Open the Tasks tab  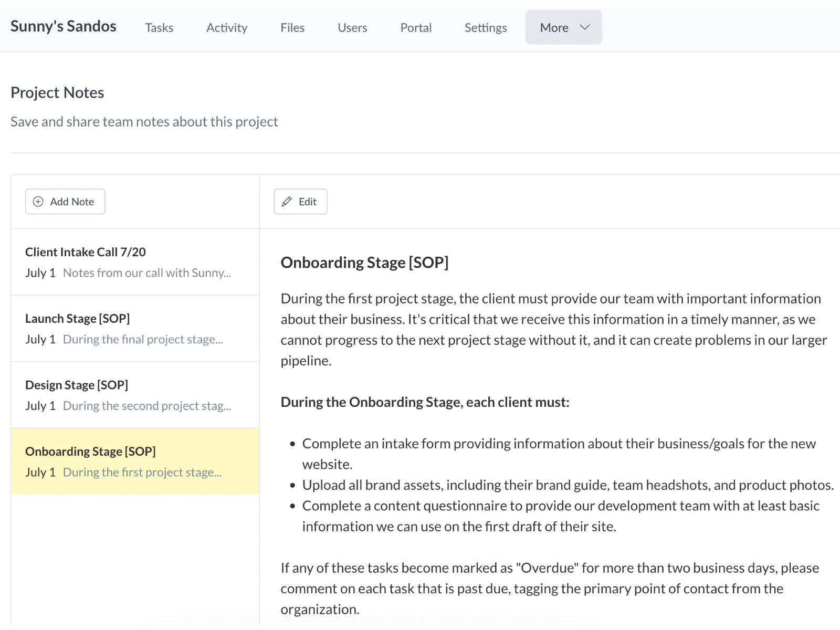tap(159, 28)
